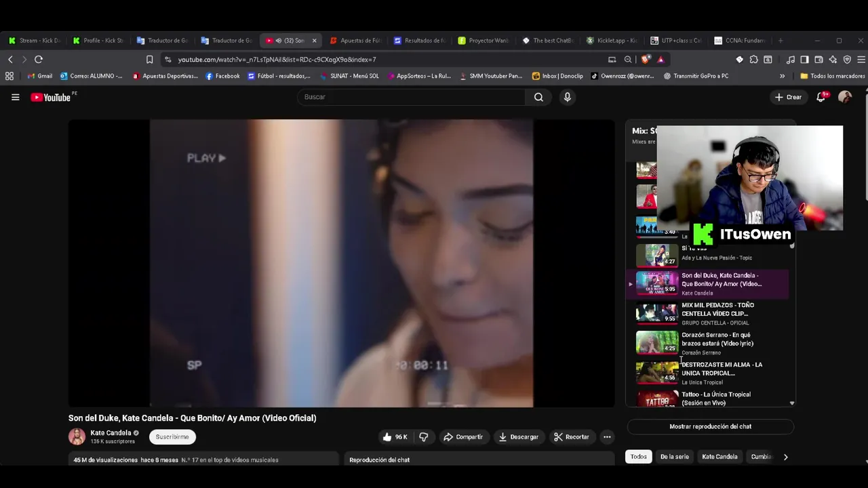Open the install app icon in address bar
This screenshot has height=488, width=868.
tap(612, 60)
